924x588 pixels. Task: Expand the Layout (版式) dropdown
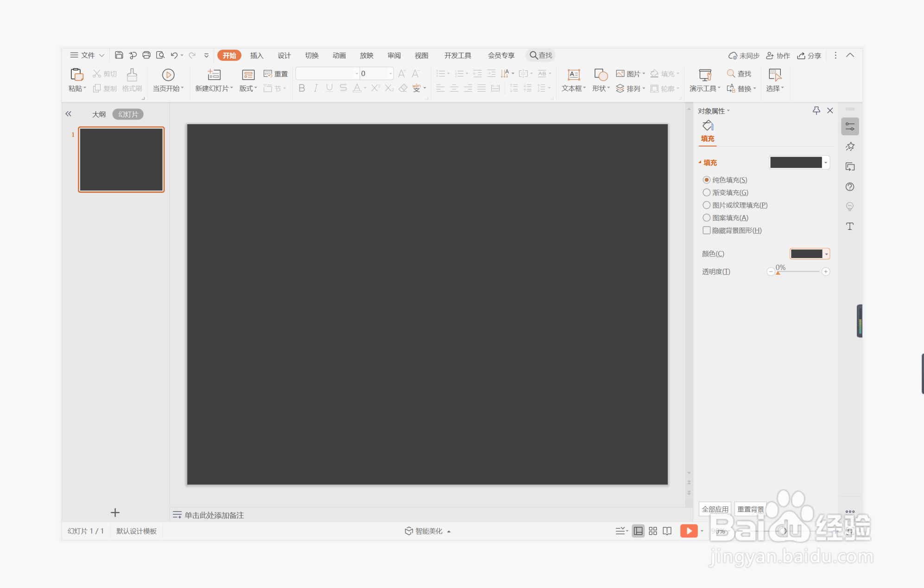248,89
